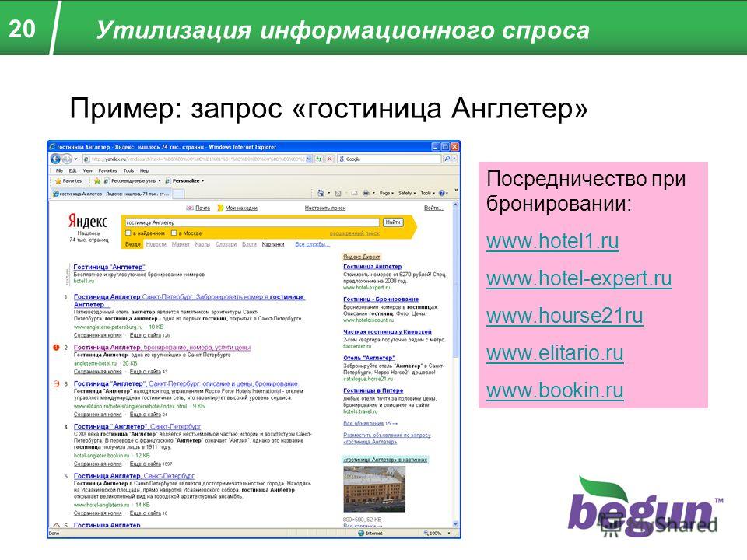Viewport: 747px width, 560px height.
Task: Click the Refresh icon beside the address bar
Action: tap(319, 159)
